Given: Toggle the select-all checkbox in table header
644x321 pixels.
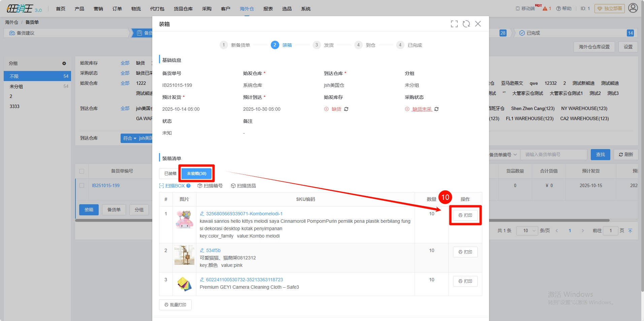Looking at the screenshot, I should pyautogui.click(x=82, y=171).
